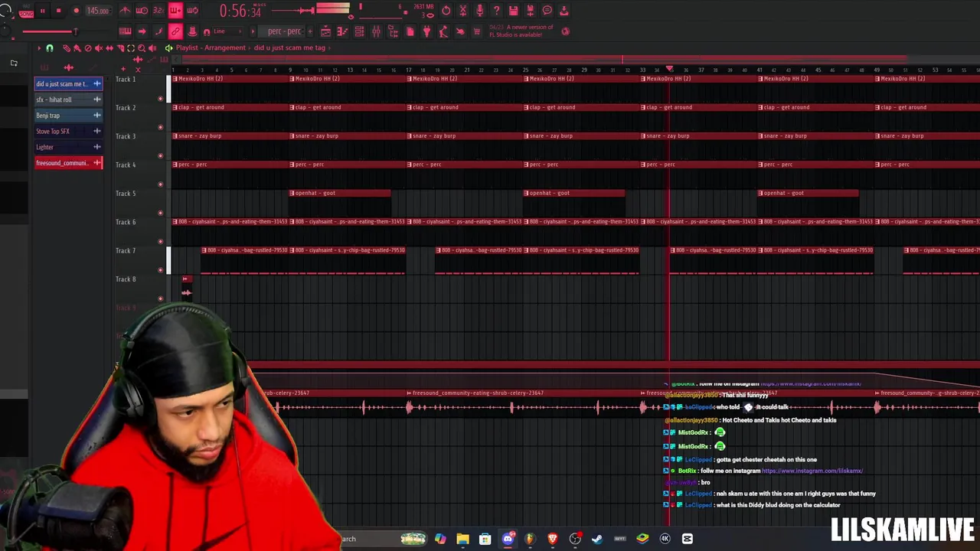
Task: Click the Track 6 label
Action: 126,222
